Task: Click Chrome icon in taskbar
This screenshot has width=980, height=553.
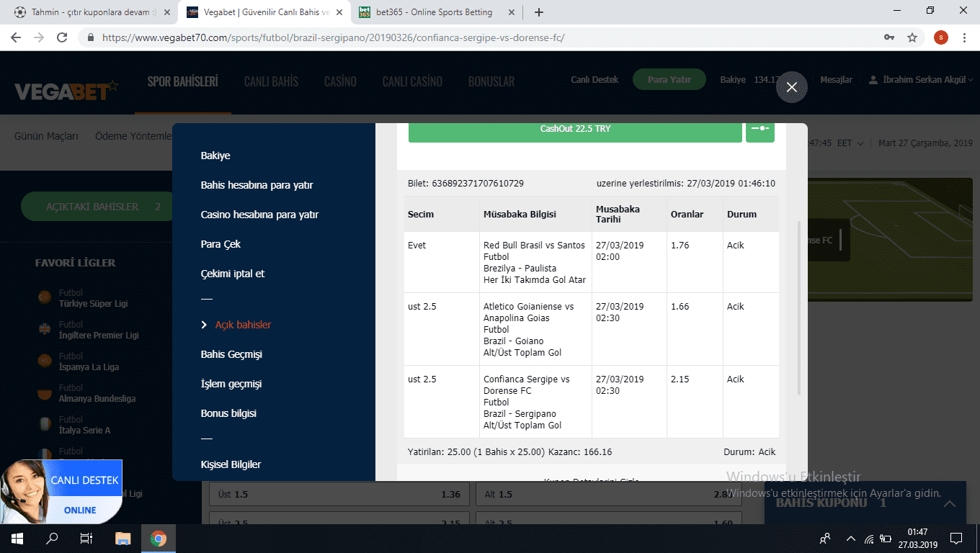Action: click(159, 539)
